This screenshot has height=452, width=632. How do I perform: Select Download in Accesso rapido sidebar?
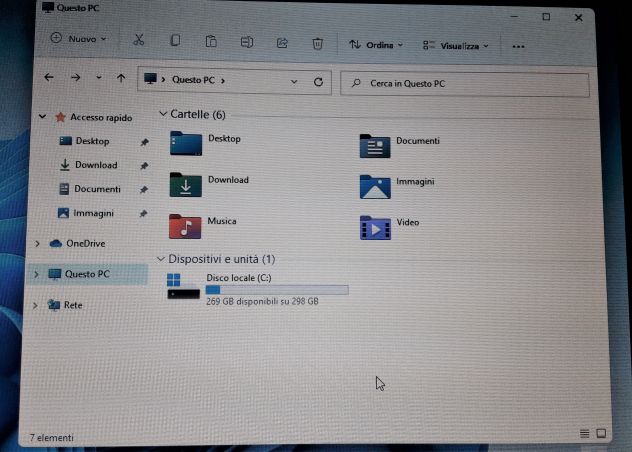pos(96,165)
